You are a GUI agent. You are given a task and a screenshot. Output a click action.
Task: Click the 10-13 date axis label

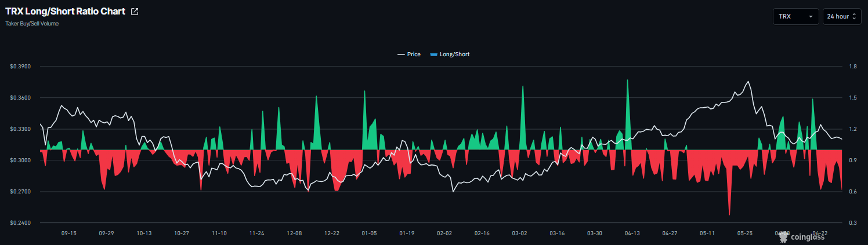point(144,233)
